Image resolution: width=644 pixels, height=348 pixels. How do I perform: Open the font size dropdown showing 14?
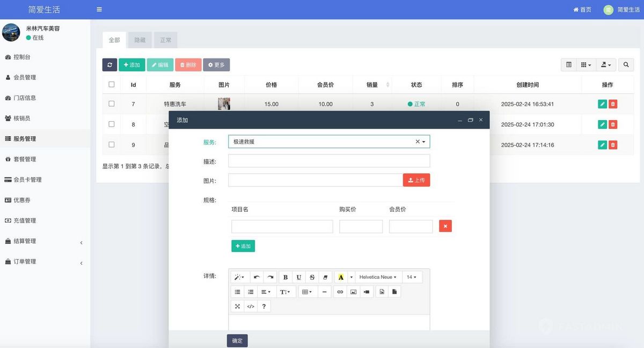point(412,277)
